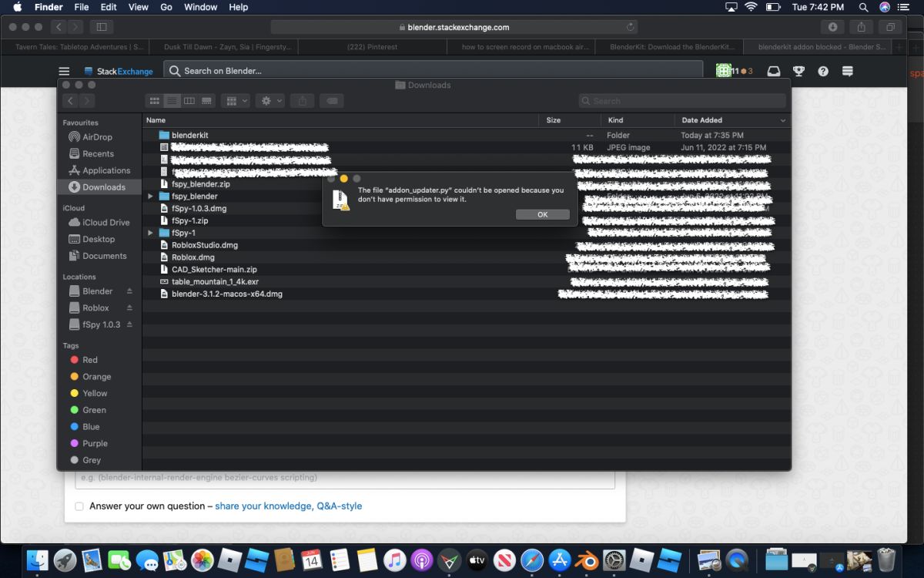Switch Finder to column view
Viewport: 924px width, 578px height.
point(189,101)
